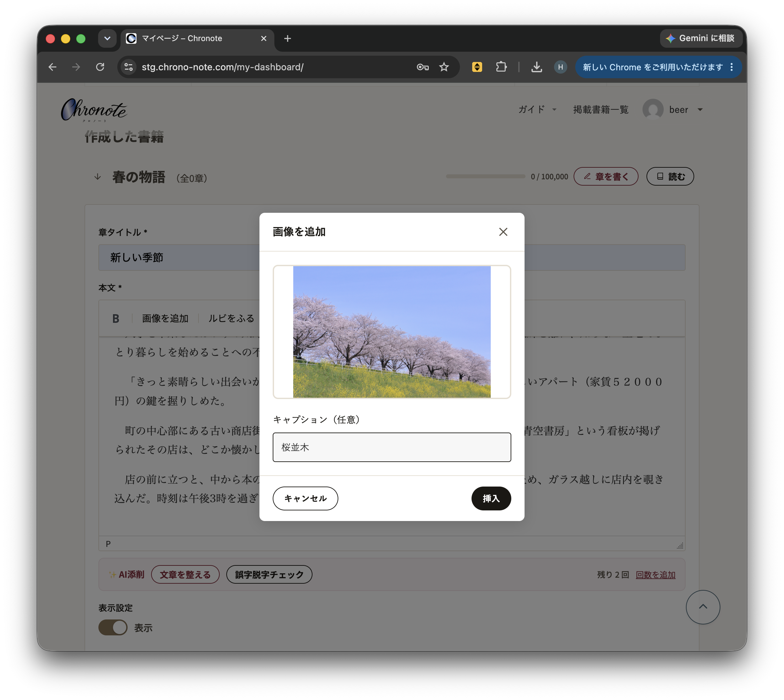Click 画像を追加 in editor toolbar
The width and height of the screenshot is (784, 700).
[165, 319]
